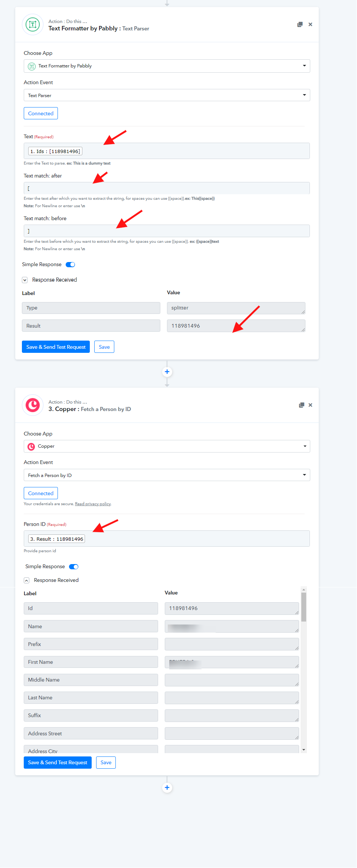Click the Person ID input field
This screenshot has width=357, height=868.
click(x=167, y=539)
